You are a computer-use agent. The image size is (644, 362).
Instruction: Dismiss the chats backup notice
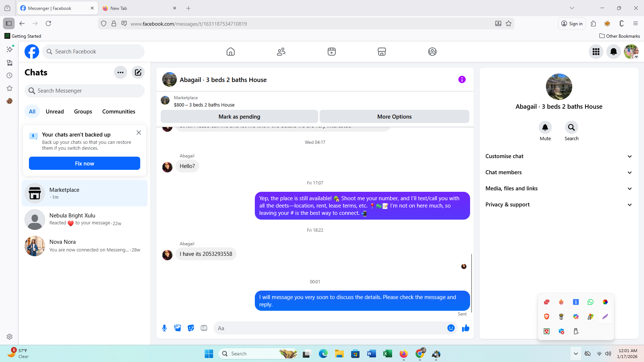(x=139, y=133)
